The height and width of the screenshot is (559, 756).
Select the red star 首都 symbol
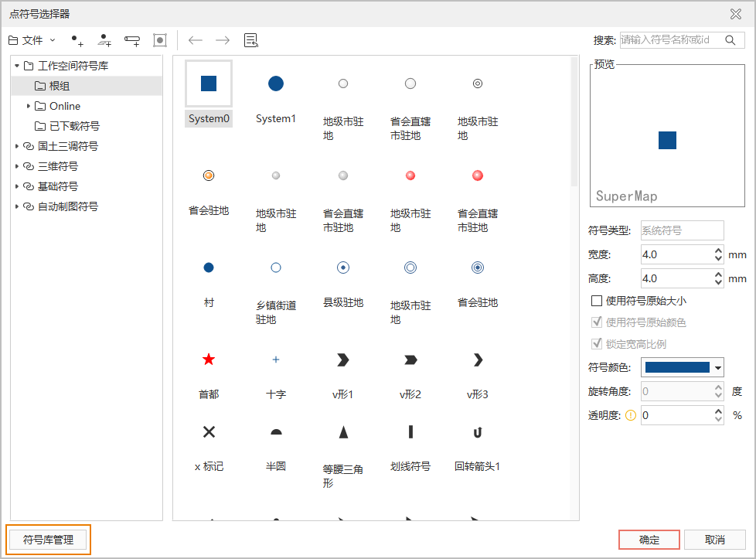tap(209, 360)
